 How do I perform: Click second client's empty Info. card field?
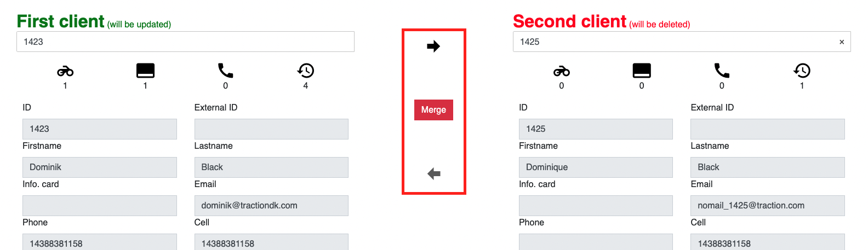596,206
